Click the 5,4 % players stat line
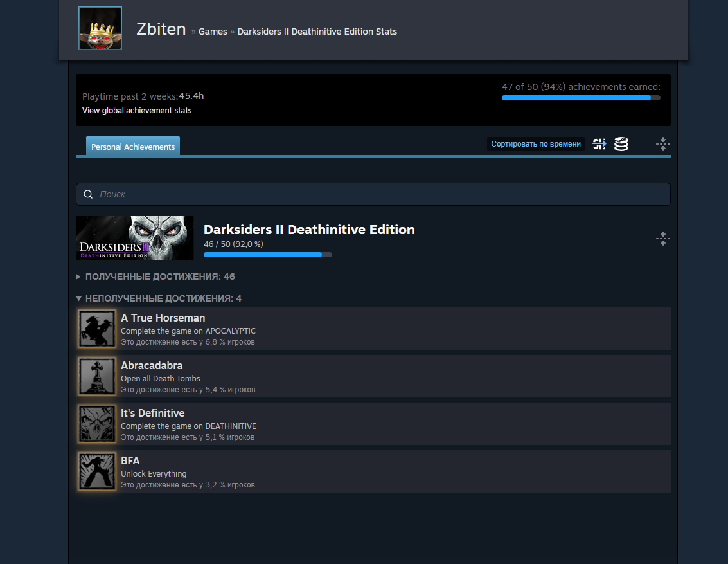The image size is (728, 564). 188,390
